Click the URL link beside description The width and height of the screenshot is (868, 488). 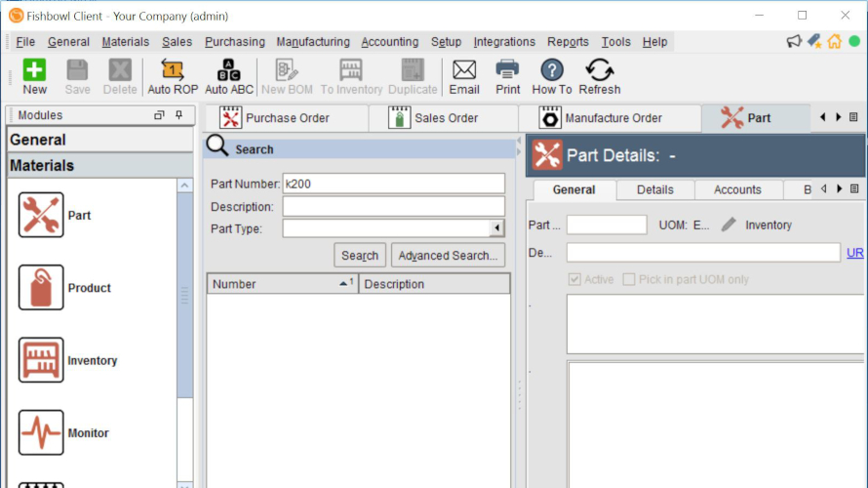coord(854,253)
